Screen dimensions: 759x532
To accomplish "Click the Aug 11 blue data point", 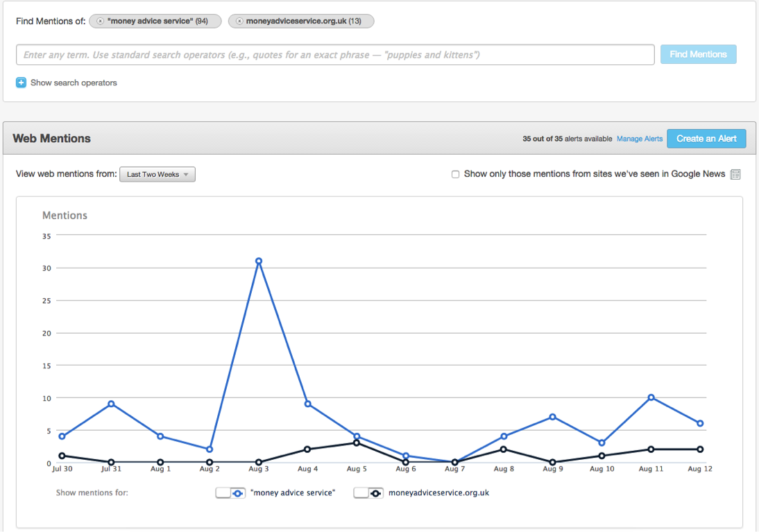I will [x=651, y=397].
